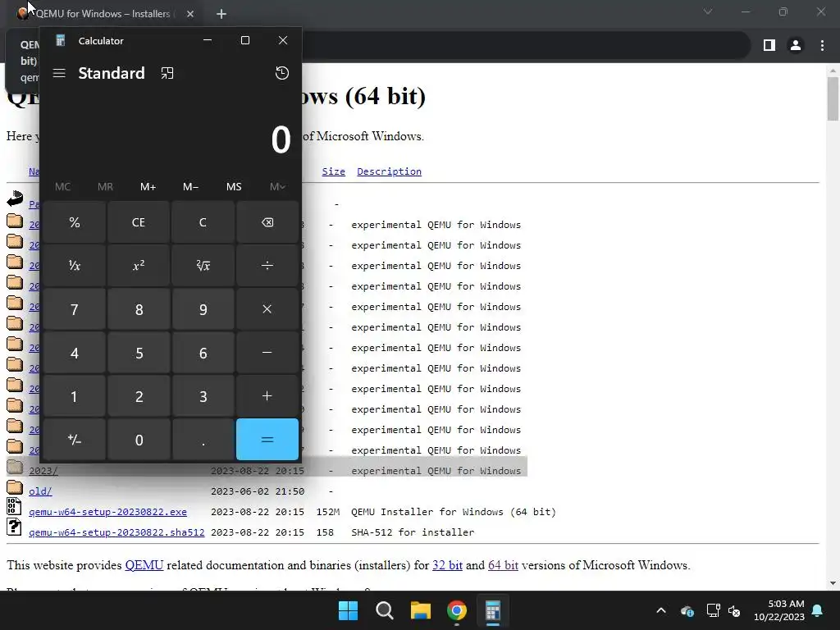Screen dimensions: 840x630
Task: Click digit 7 on Calculator
Action: point(75,309)
